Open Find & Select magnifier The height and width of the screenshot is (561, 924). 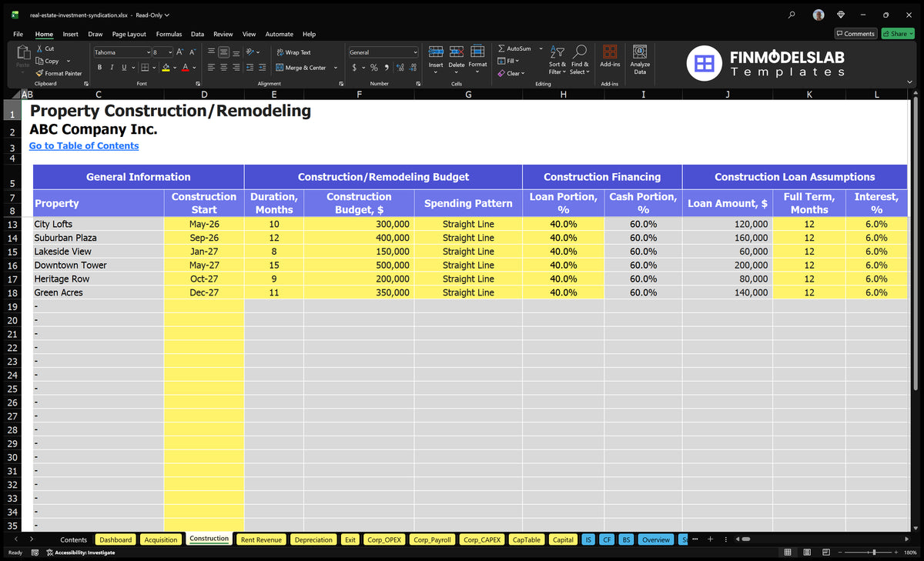[580, 58]
